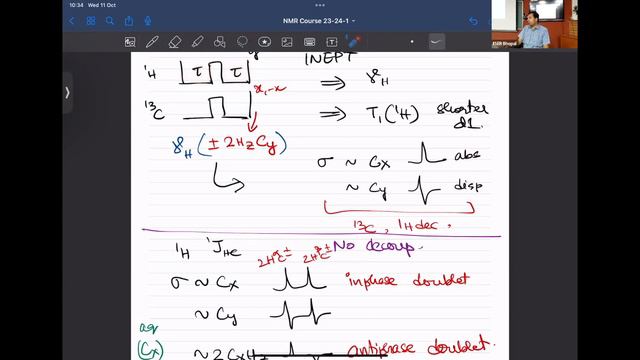
Task: Tap the 10:34 clock in status bar
Action: click(76, 5)
